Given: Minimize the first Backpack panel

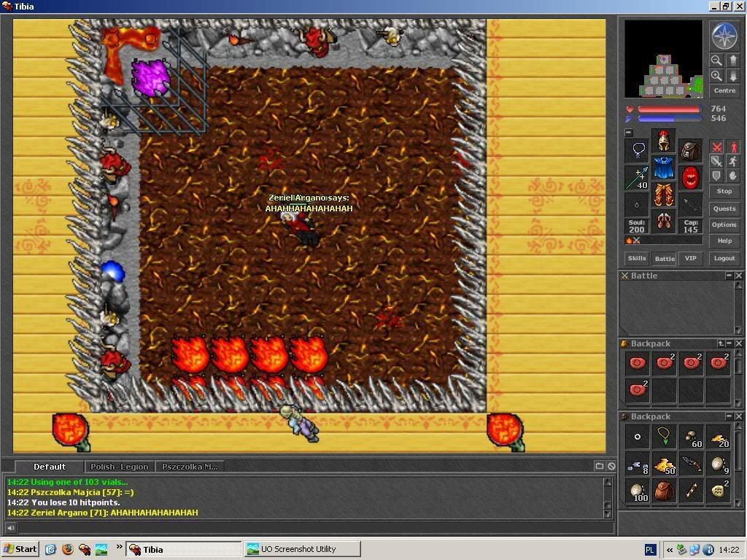Looking at the screenshot, I should coord(729,343).
